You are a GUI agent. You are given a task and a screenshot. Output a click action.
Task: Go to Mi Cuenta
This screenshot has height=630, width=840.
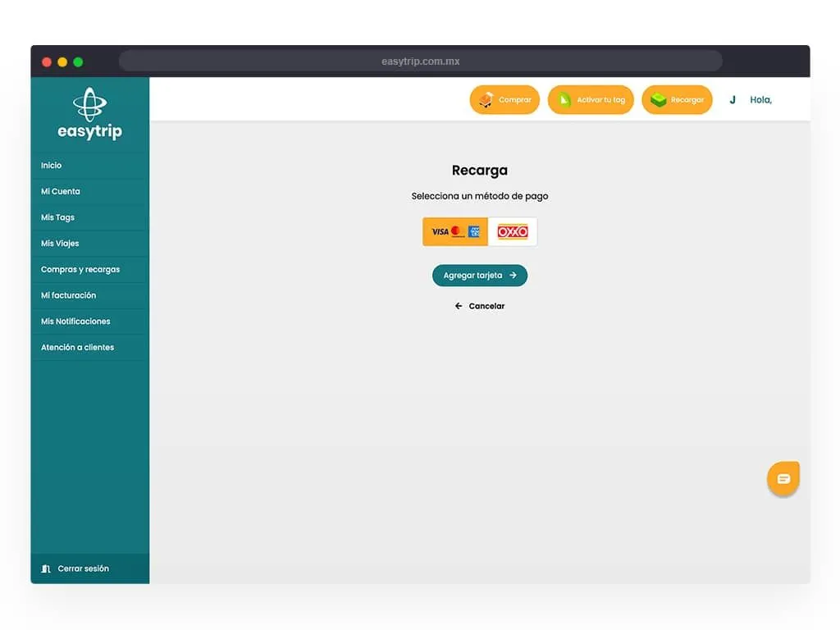click(90, 191)
